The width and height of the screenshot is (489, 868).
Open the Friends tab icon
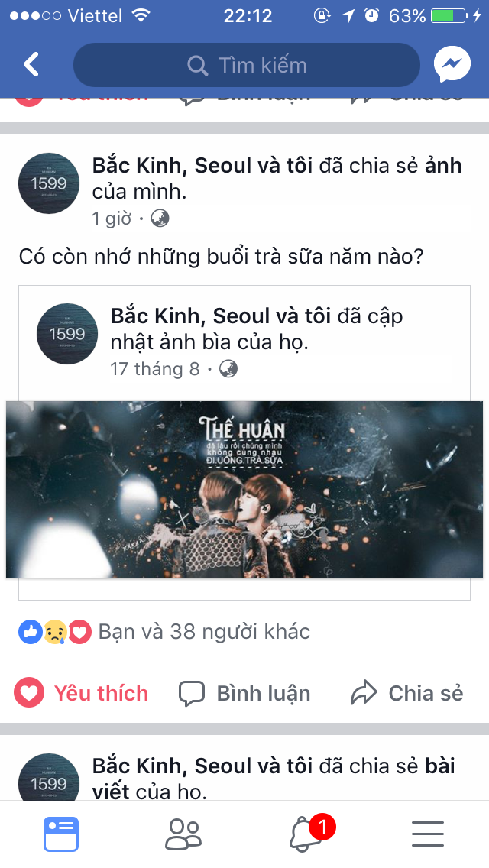(183, 834)
